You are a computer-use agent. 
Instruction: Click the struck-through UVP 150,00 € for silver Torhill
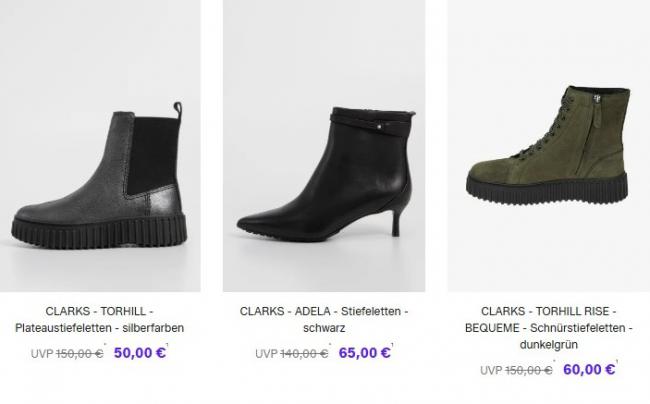pos(67,353)
